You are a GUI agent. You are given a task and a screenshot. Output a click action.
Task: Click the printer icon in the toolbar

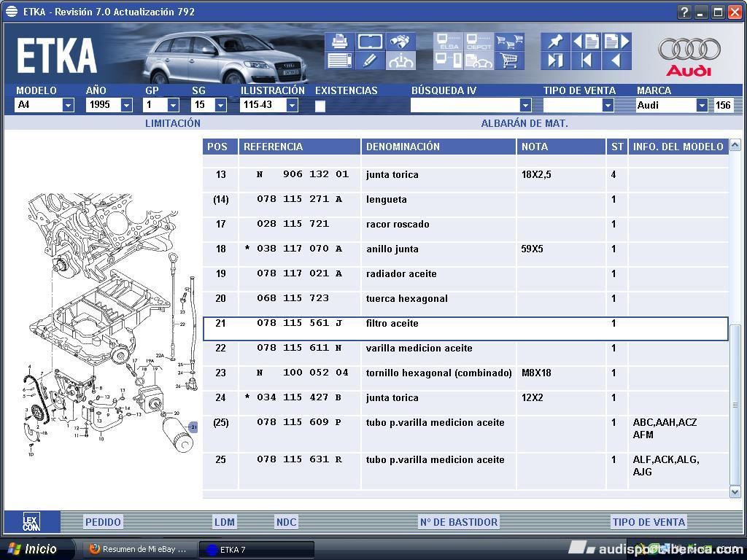coord(340,42)
